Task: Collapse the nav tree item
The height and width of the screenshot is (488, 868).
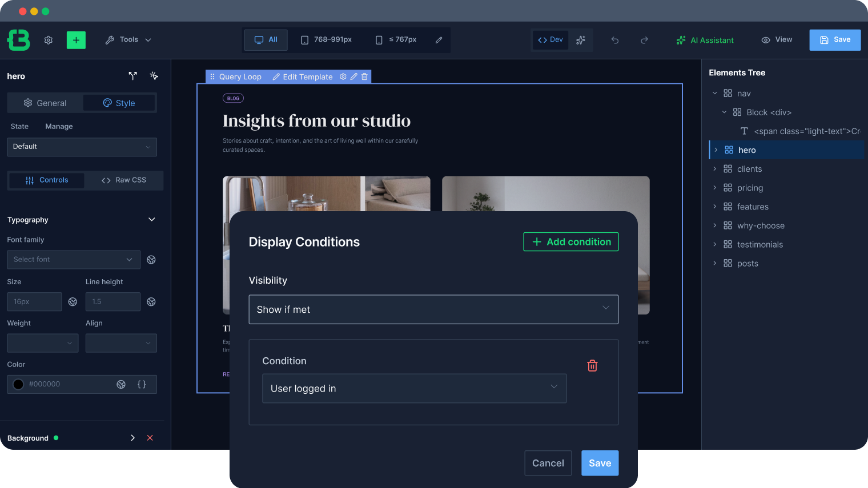Action: coord(715,93)
